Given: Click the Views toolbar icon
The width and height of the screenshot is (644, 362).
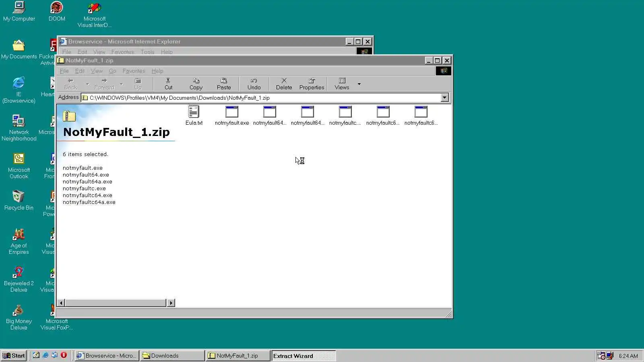Looking at the screenshot, I should tap(342, 84).
